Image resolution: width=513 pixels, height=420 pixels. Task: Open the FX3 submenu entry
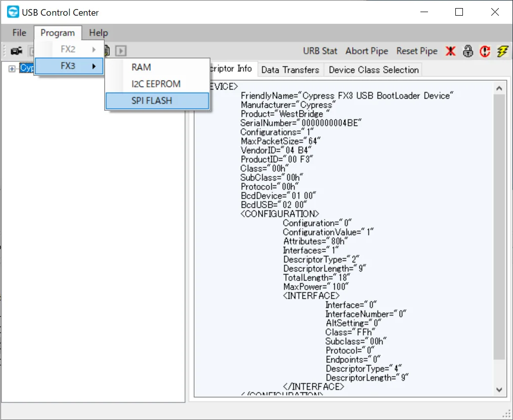coord(69,66)
